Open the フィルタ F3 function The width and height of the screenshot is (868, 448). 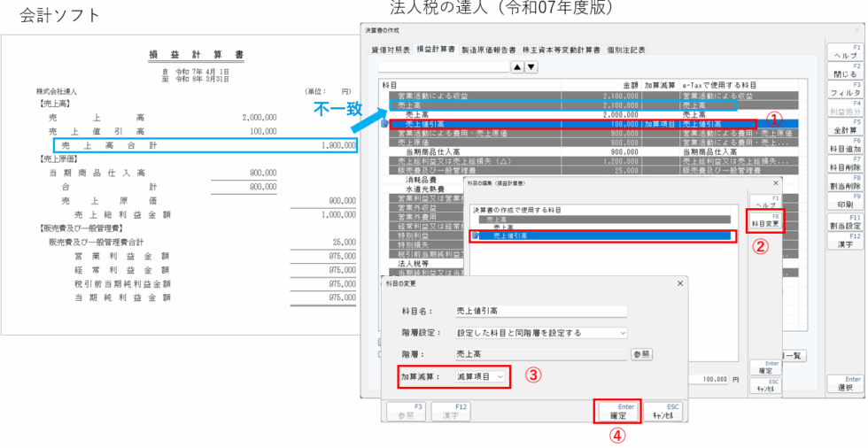[x=844, y=90]
